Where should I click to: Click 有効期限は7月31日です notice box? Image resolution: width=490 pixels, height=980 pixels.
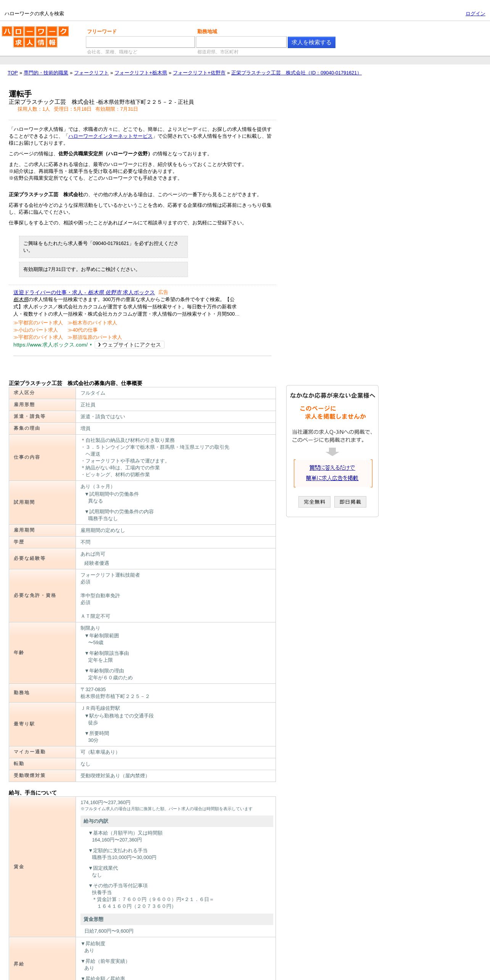pyautogui.click(x=103, y=269)
